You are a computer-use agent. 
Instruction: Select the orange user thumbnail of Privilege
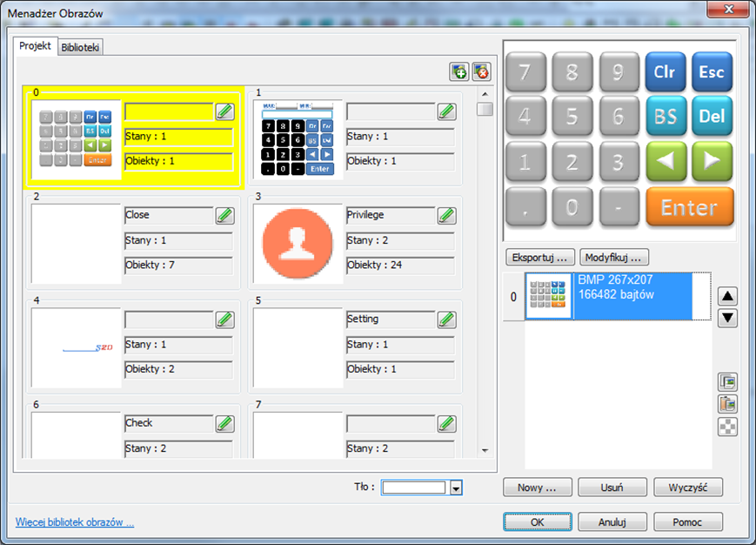[x=298, y=244]
